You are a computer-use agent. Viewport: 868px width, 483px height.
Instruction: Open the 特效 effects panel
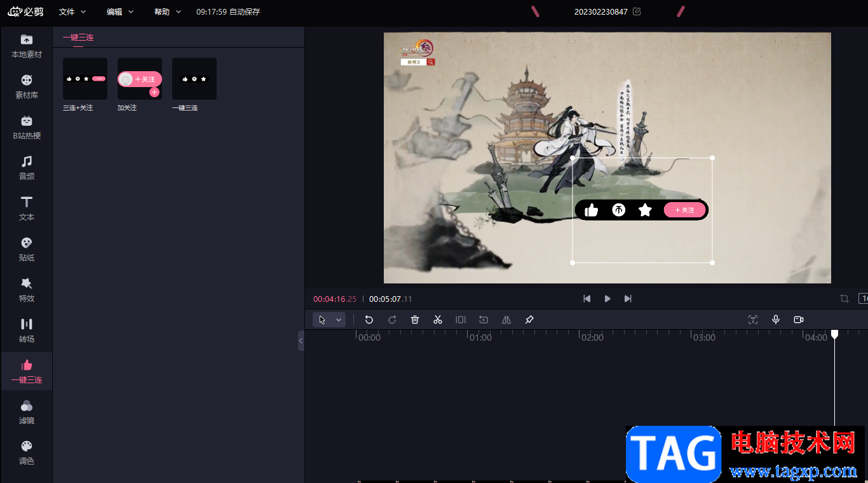click(x=27, y=290)
